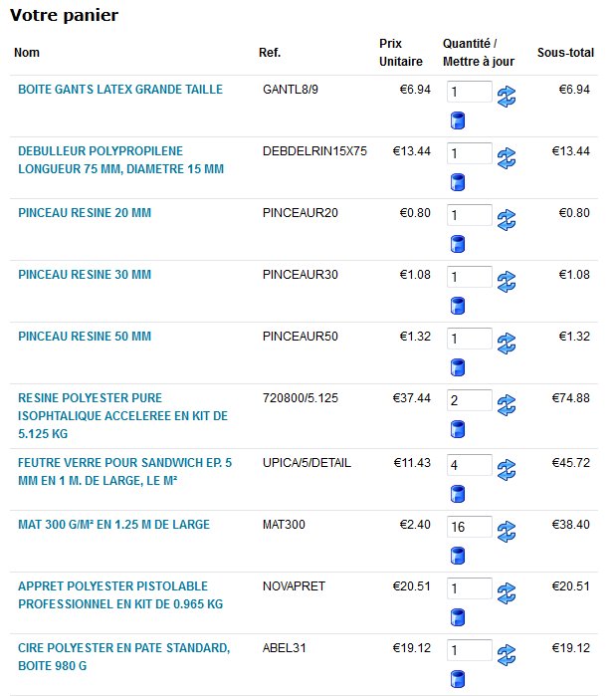Select quantity input of RESINE POLYESTER PURE

470,401
